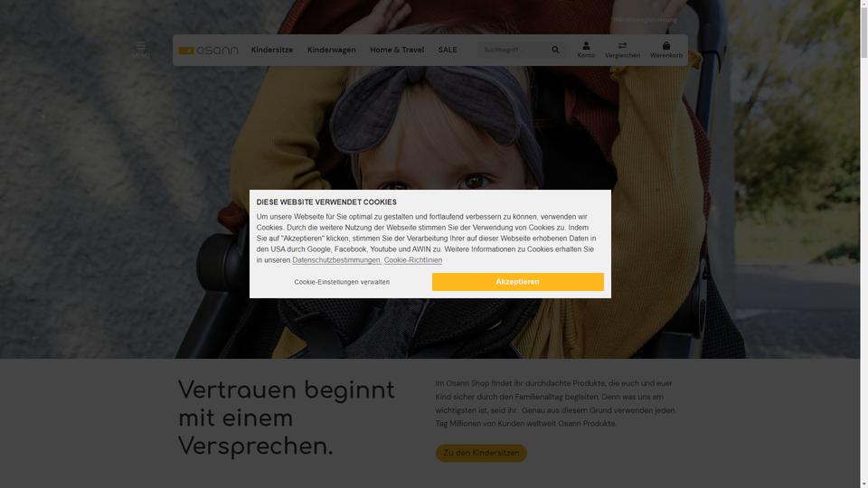Open the Home & Travel menu
The height and width of the screenshot is (488, 868).
(x=397, y=50)
